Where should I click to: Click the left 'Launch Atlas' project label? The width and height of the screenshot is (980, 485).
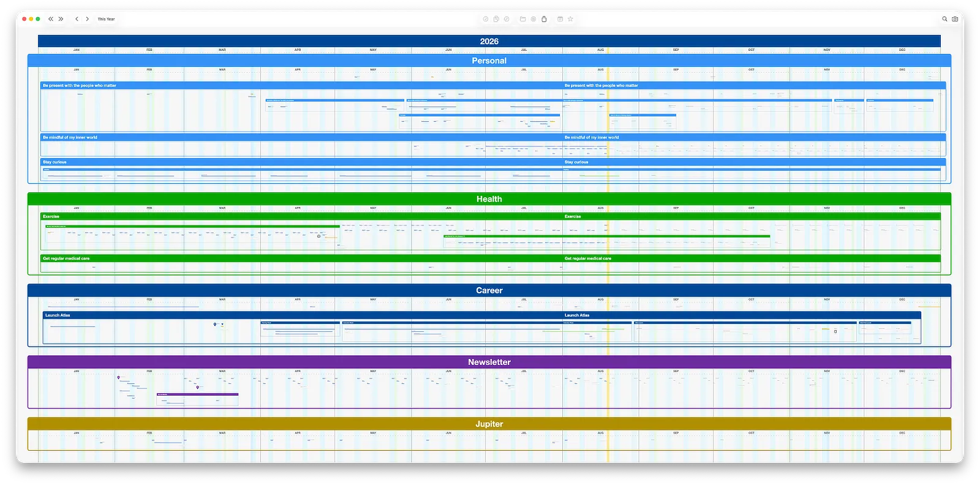click(58, 315)
